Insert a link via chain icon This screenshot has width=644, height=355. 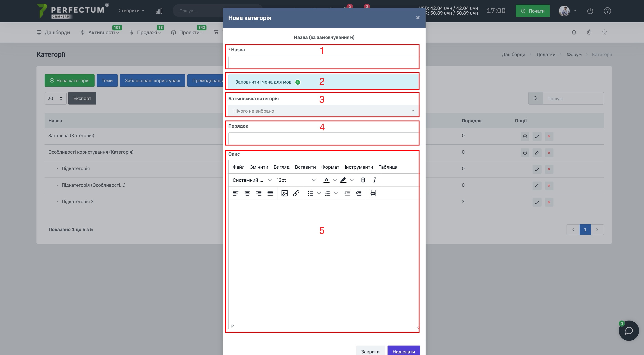[x=296, y=193]
